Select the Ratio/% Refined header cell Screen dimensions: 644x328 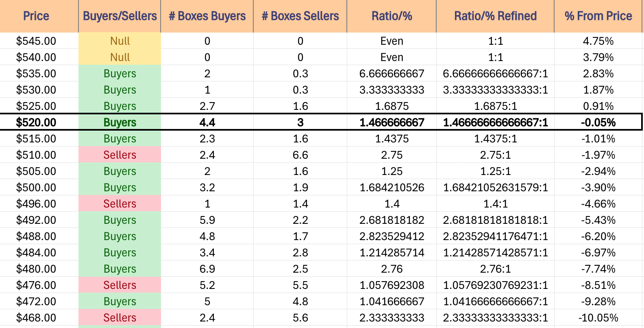[495, 16]
